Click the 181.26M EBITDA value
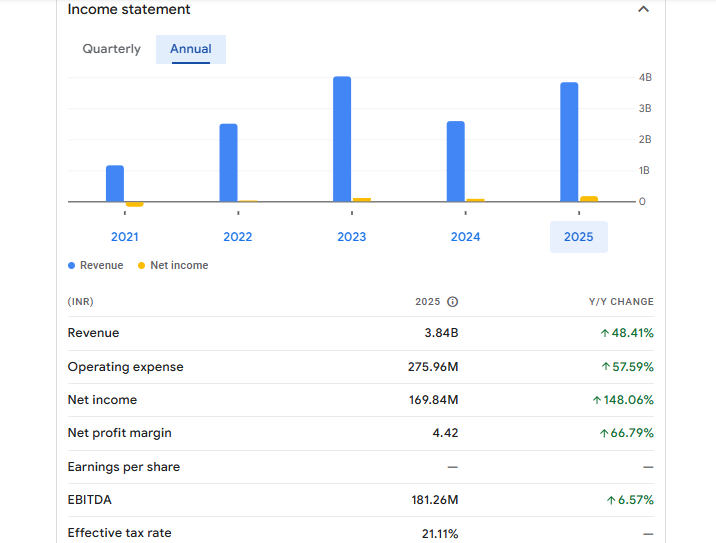The width and height of the screenshot is (716, 543). click(435, 500)
